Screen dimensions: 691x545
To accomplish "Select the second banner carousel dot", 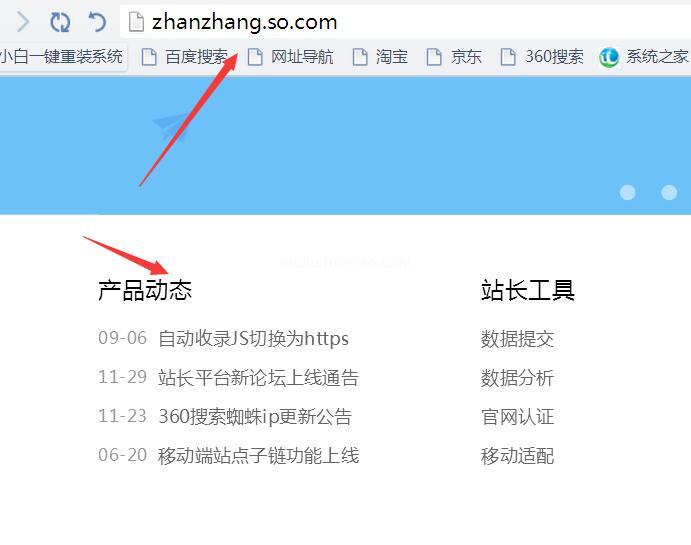I will pos(669,193).
